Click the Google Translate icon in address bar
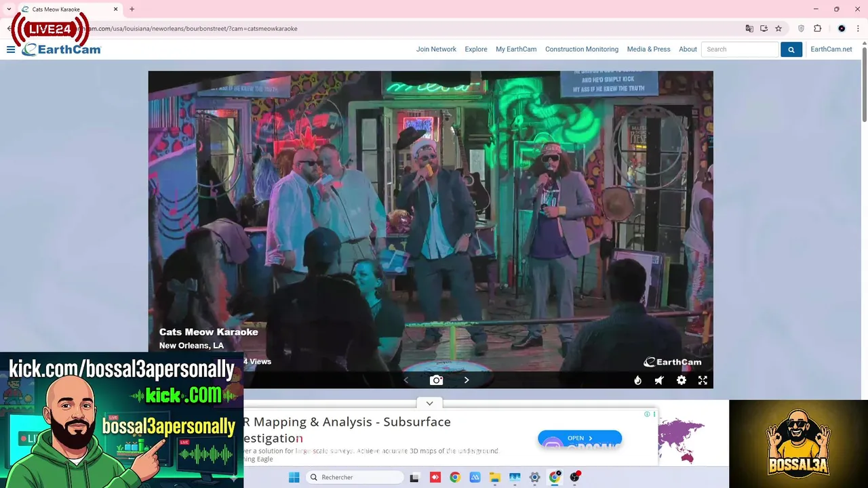 (x=749, y=28)
